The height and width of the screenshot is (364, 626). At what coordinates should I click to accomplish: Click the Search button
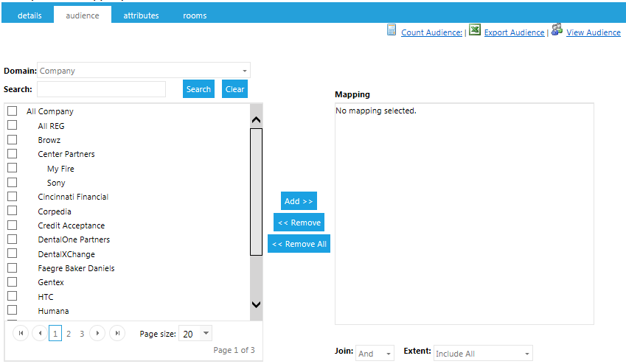point(198,89)
